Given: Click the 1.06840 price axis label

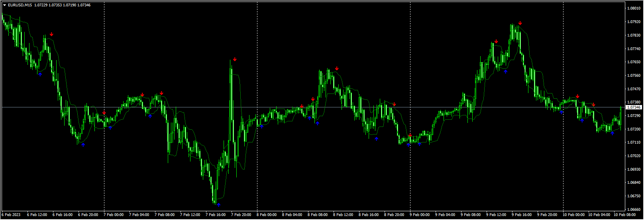Looking at the screenshot, I should point(634,183).
